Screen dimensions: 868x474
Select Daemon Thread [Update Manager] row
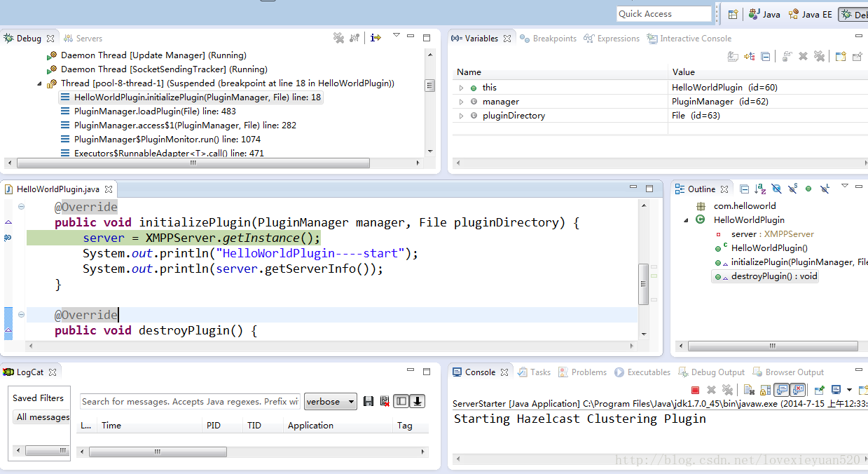[146, 55]
